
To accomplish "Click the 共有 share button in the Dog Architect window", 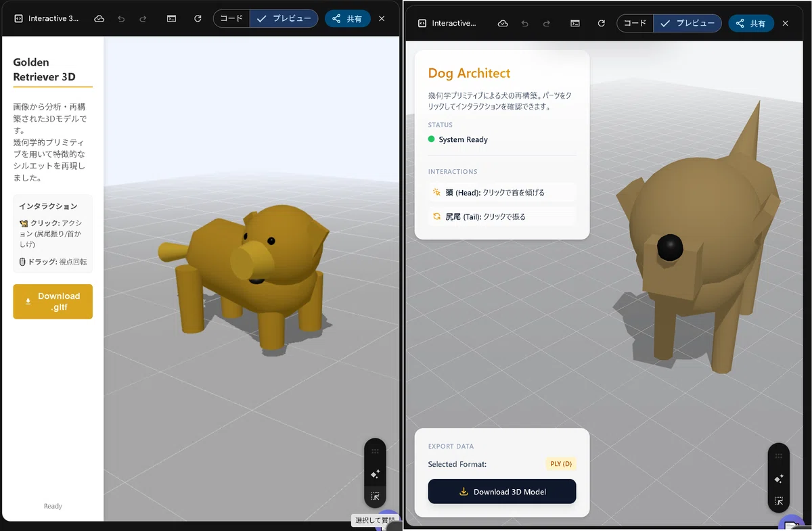I will [751, 23].
